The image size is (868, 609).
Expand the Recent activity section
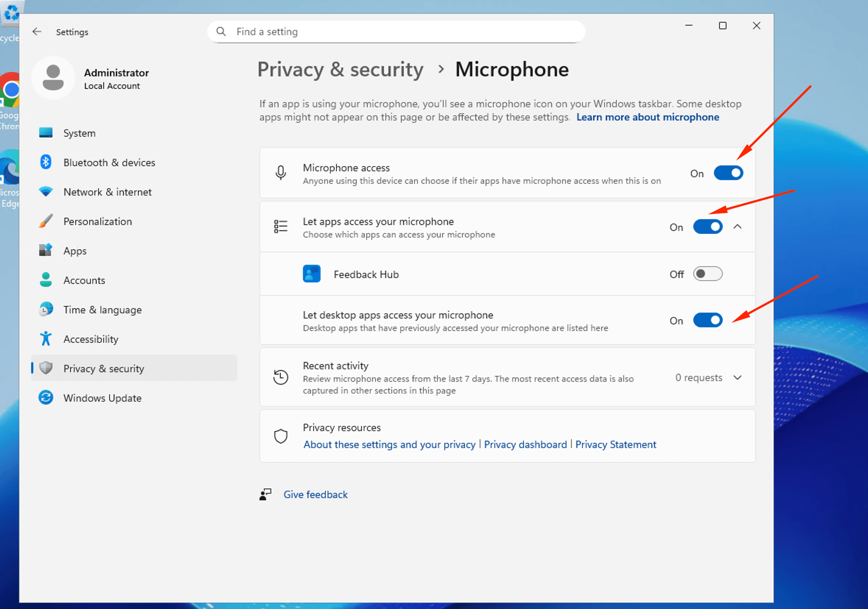737,378
